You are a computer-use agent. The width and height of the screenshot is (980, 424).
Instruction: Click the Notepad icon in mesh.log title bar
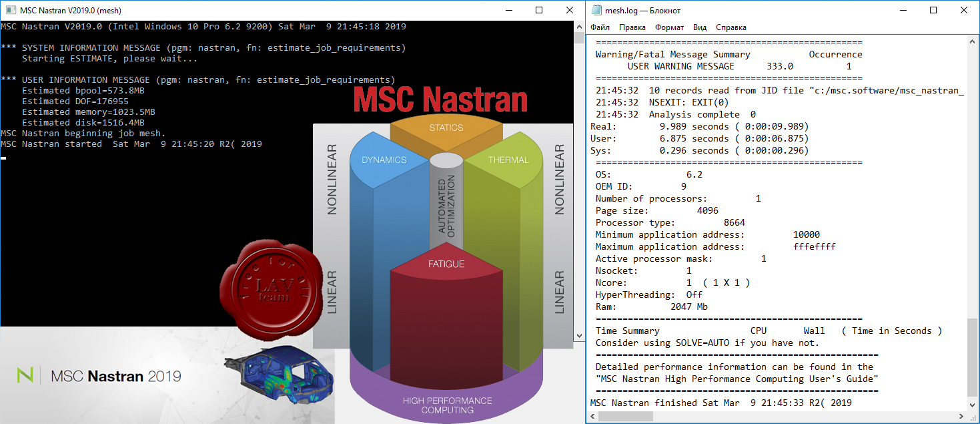coord(597,10)
